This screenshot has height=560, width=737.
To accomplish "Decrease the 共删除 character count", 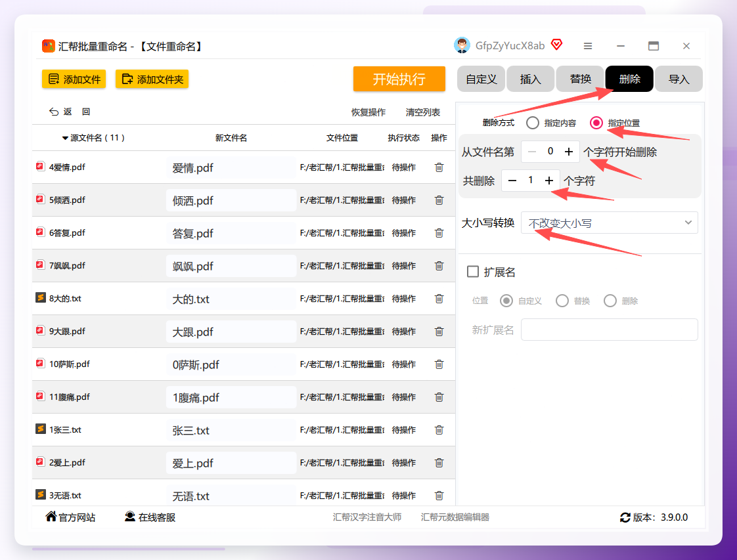I will (512, 181).
